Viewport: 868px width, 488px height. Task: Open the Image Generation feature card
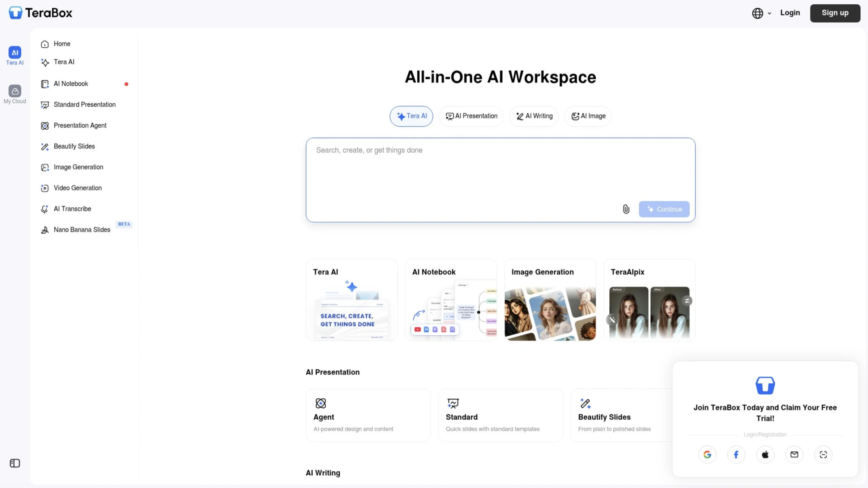(x=550, y=300)
